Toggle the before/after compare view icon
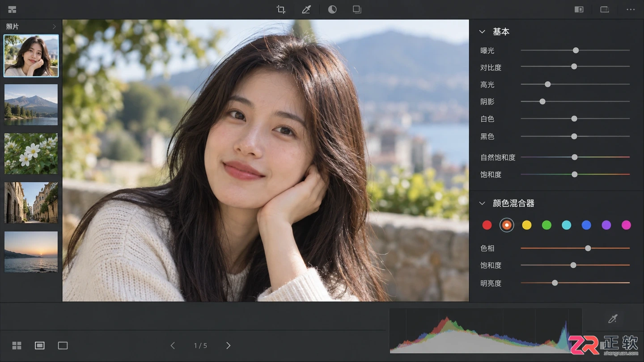Viewport: 644px width, 362px height. pyautogui.click(x=579, y=9)
